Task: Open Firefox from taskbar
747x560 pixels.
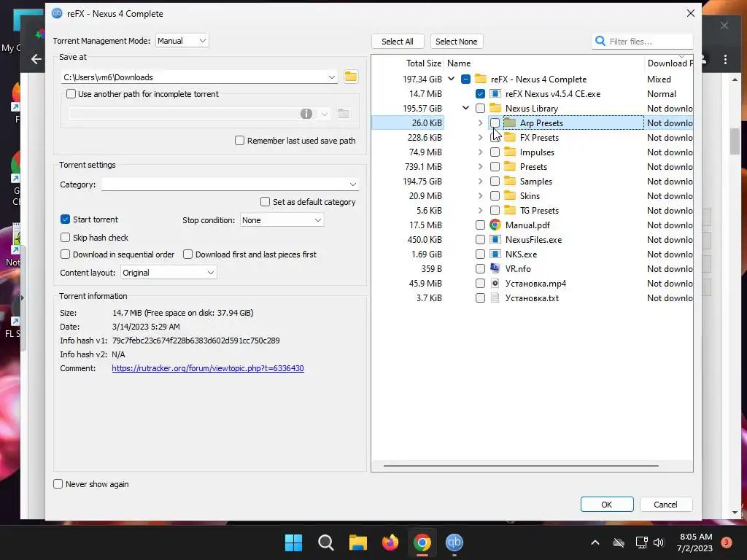Action: click(390, 542)
